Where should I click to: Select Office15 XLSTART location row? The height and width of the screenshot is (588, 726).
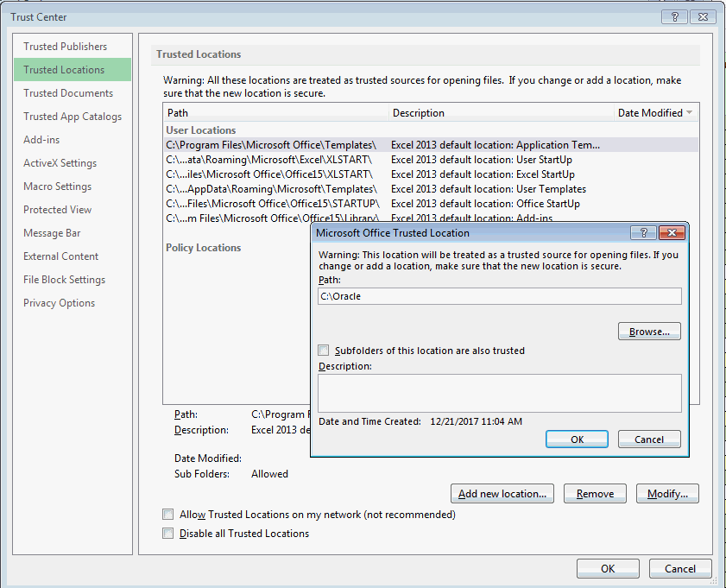[x=431, y=174]
